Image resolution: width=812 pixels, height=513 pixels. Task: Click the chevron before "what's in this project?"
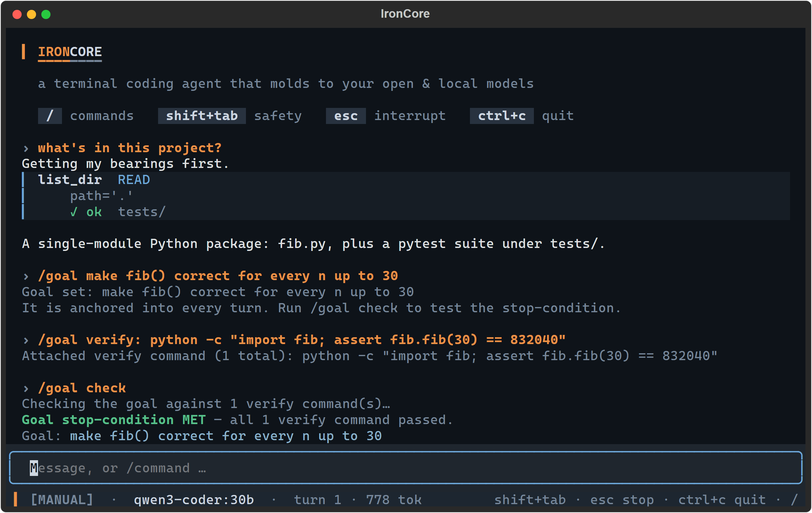26,148
